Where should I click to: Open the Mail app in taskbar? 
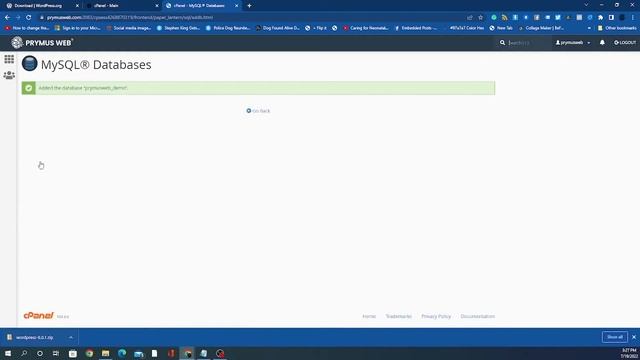[139, 354]
